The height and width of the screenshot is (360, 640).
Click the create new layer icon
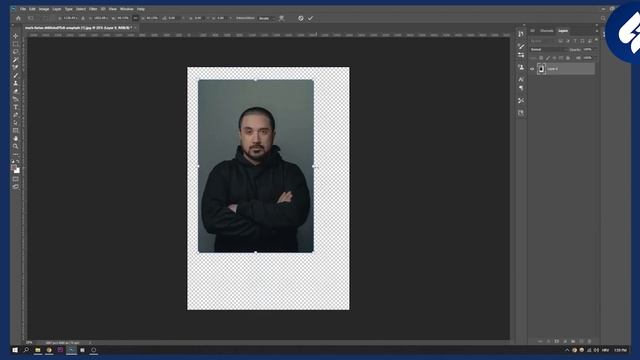(x=581, y=341)
